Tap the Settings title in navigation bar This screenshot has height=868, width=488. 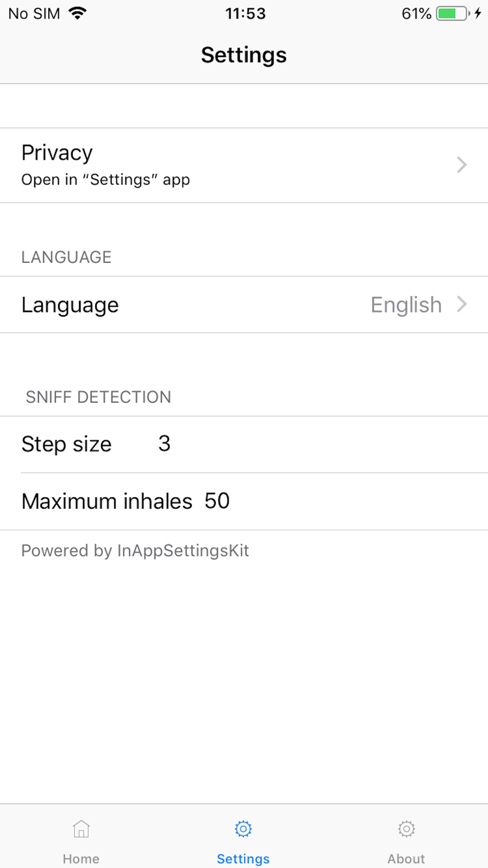click(x=244, y=55)
